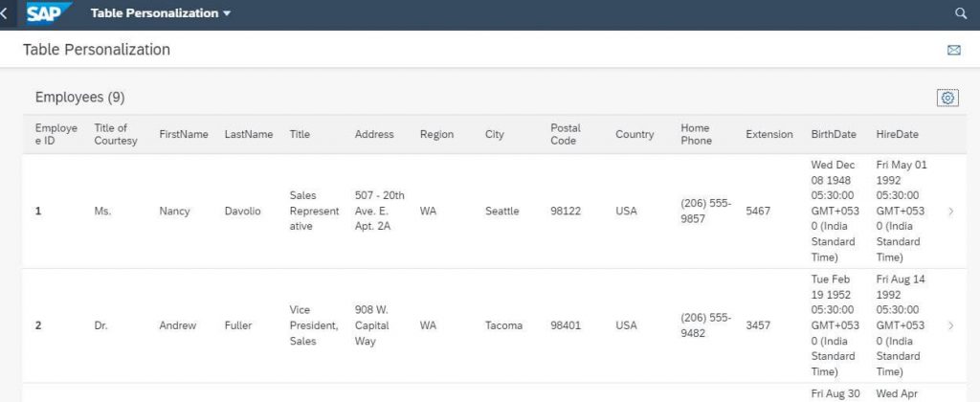This screenshot has width=980, height=402.
Task: Click the Sales Representative title cell
Action: click(314, 212)
